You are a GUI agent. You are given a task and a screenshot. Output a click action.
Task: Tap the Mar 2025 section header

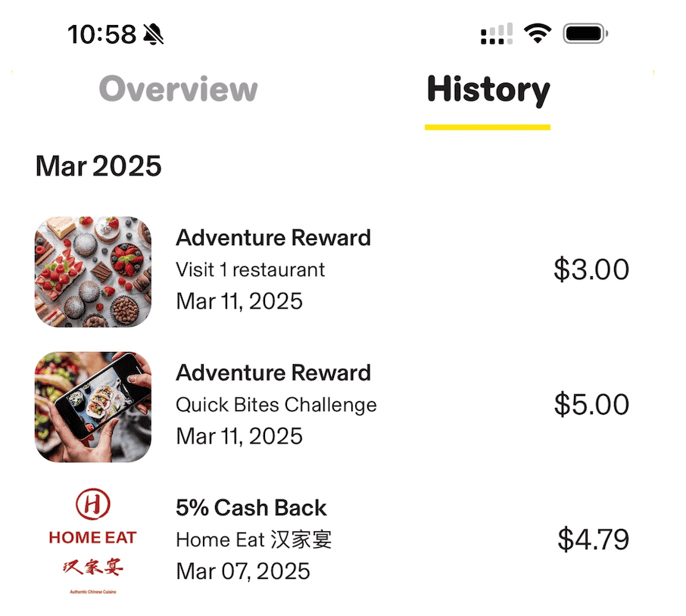click(98, 166)
